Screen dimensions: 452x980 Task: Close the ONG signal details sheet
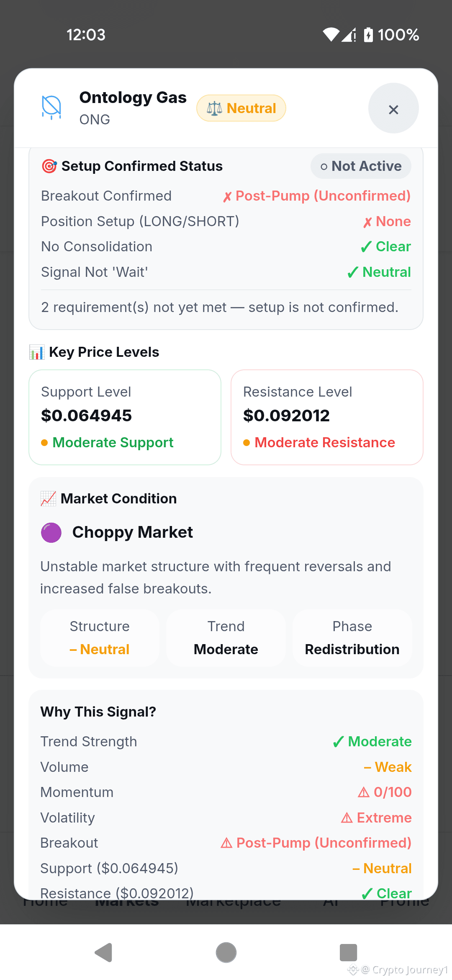tap(393, 108)
